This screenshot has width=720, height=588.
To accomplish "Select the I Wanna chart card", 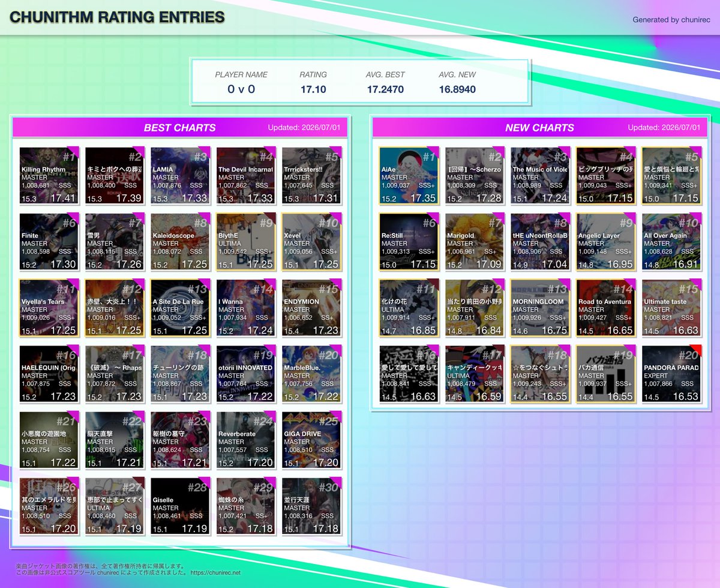I will (x=246, y=307).
